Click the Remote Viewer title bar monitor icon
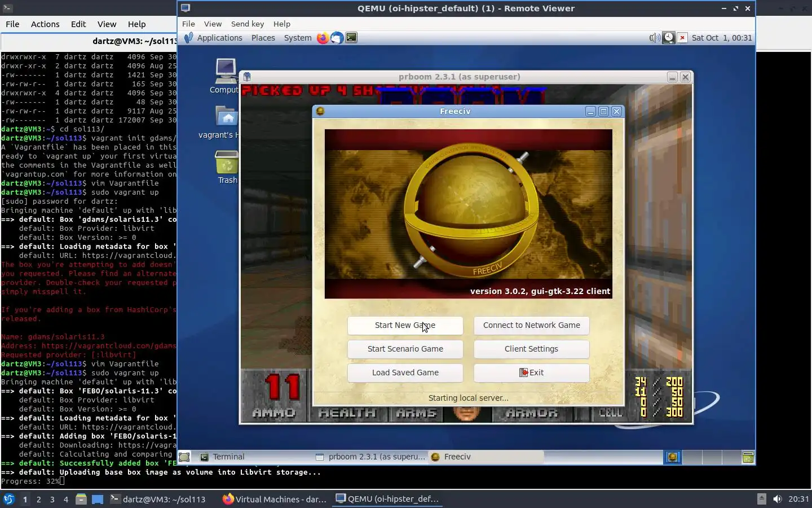Viewport: 812px width, 508px height. pyautogui.click(x=186, y=8)
